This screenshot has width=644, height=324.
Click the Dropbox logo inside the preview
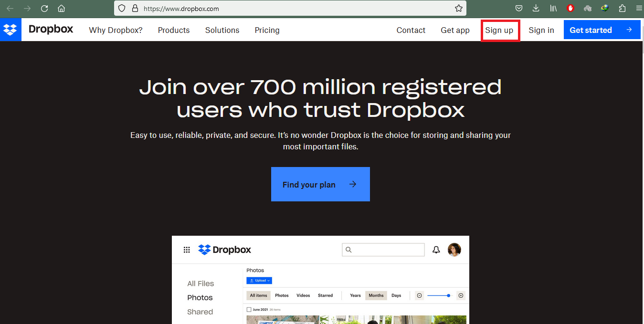click(x=224, y=250)
